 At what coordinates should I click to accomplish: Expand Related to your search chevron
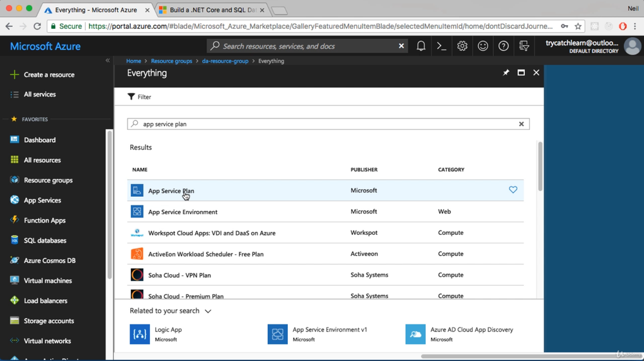click(207, 311)
